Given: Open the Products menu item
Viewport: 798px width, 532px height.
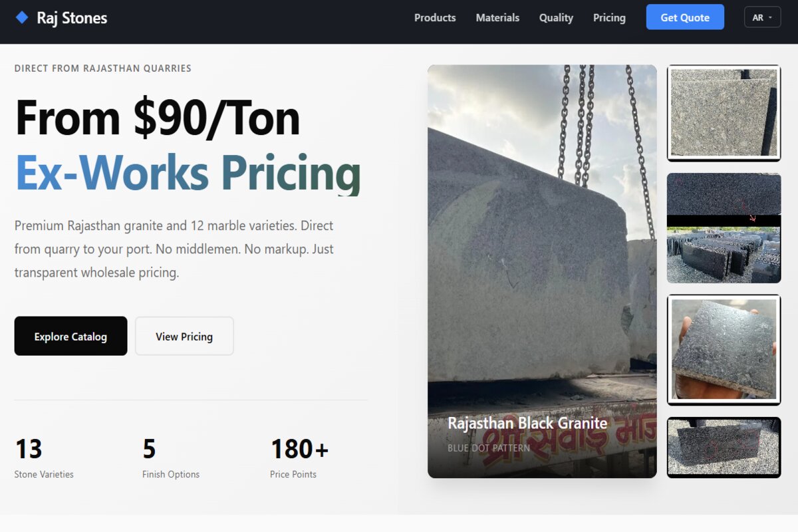Looking at the screenshot, I should click(x=435, y=18).
